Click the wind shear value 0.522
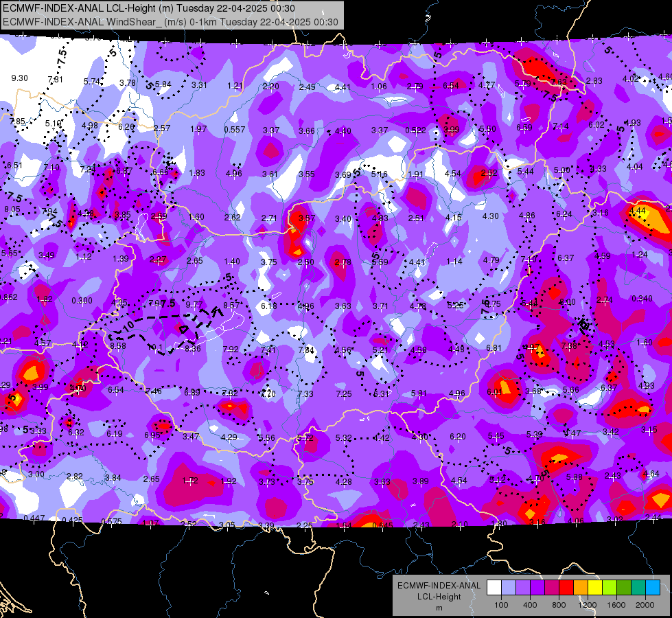672x618 pixels. coord(416,130)
